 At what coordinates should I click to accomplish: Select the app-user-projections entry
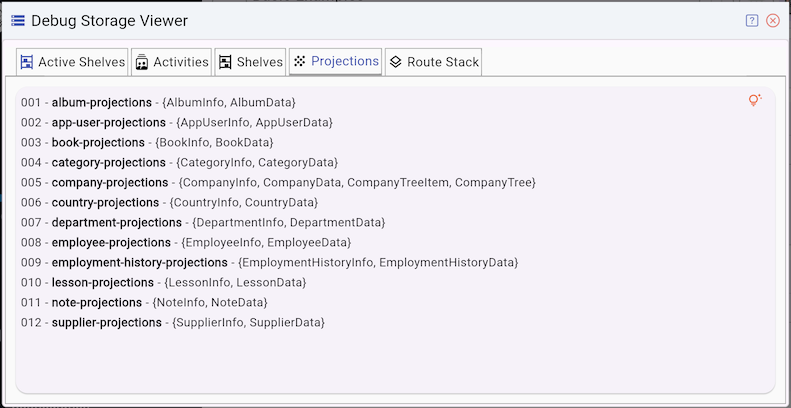[108, 123]
